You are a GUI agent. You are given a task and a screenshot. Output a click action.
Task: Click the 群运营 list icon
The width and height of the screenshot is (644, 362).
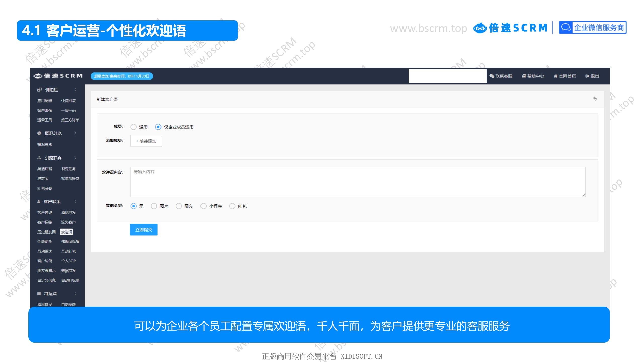click(x=39, y=294)
